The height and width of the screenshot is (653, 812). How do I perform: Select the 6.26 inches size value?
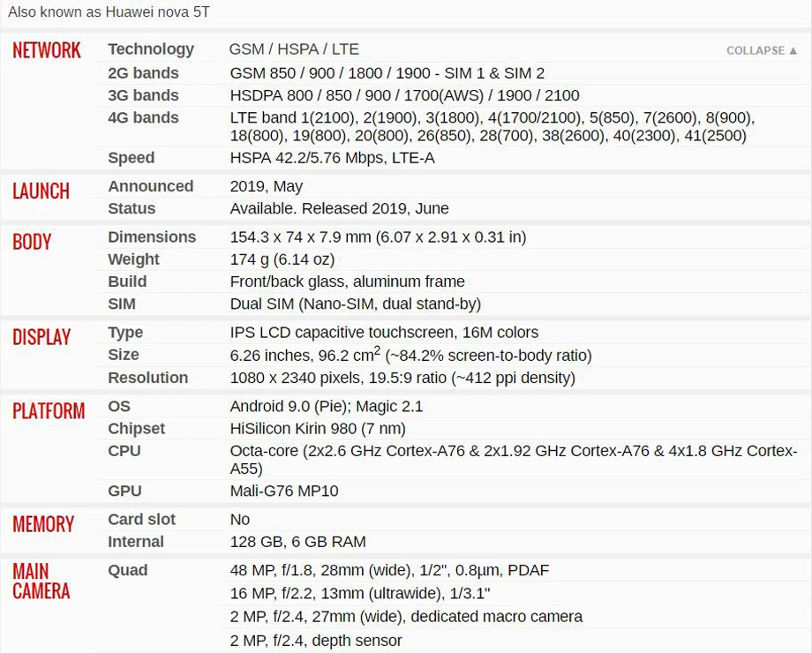tap(410, 355)
